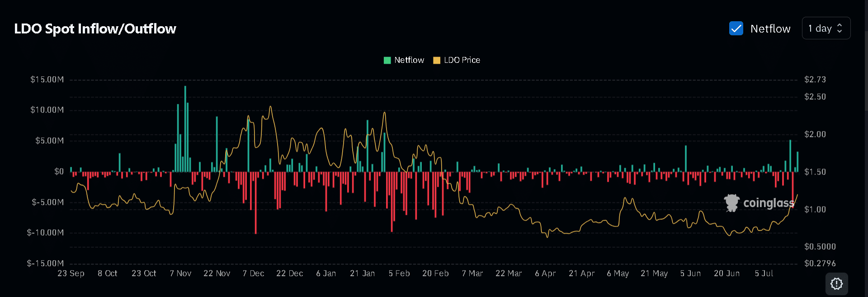
Task: Click the LDO Spot Inflow/Outflow title
Action: (x=95, y=28)
